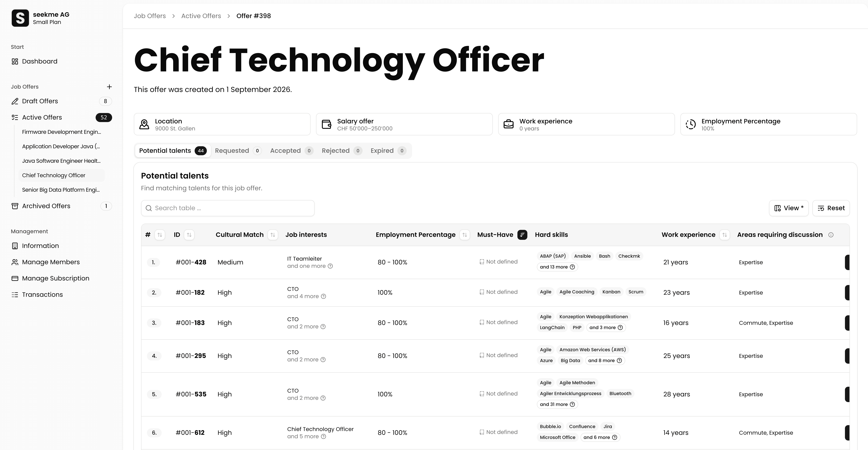Click the Work experience briefcase icon
Viewport: 868px width, 450px height.
[x=508, y=124]
